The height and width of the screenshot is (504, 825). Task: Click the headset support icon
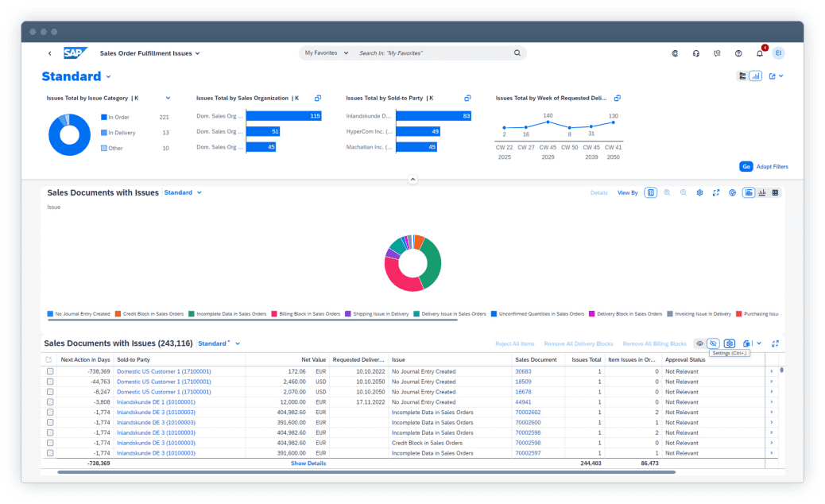(696, 53)
